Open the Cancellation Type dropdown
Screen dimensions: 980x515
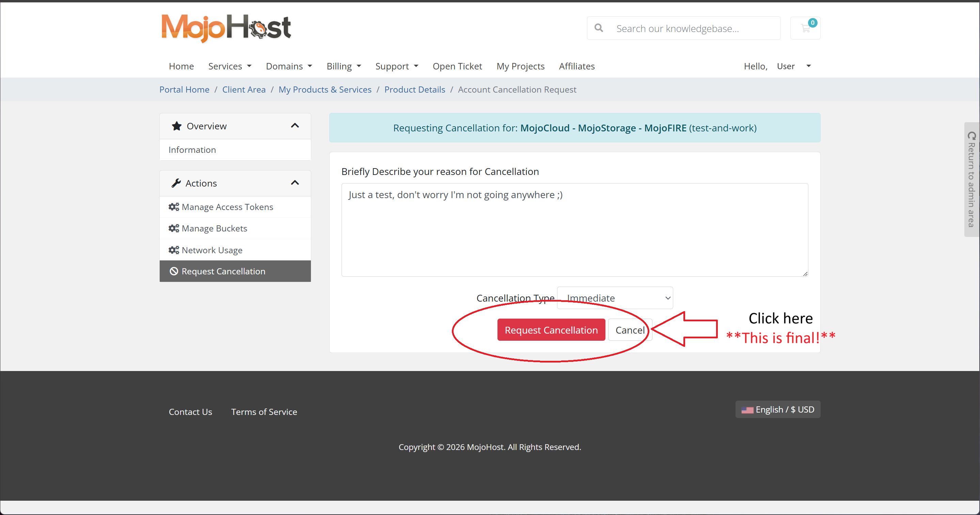pos(615,298)
